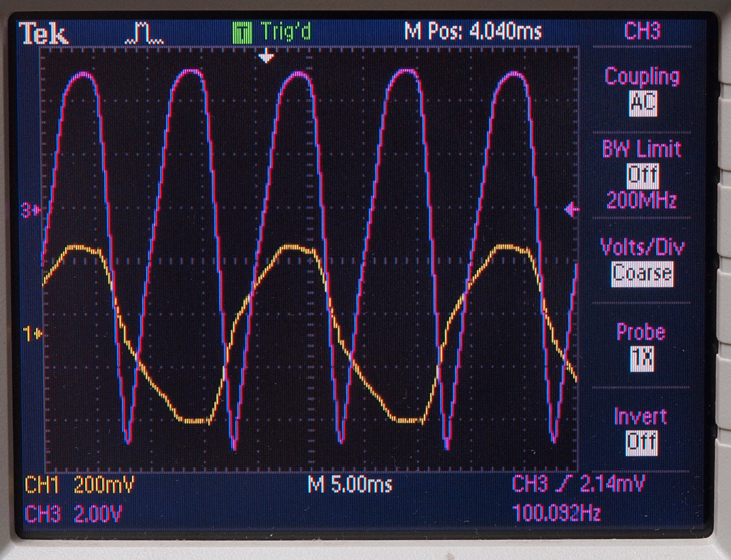Click the CH3 2.00V scale readout
The height and width of the screenshot is (560, 731).
click(73, 514)
